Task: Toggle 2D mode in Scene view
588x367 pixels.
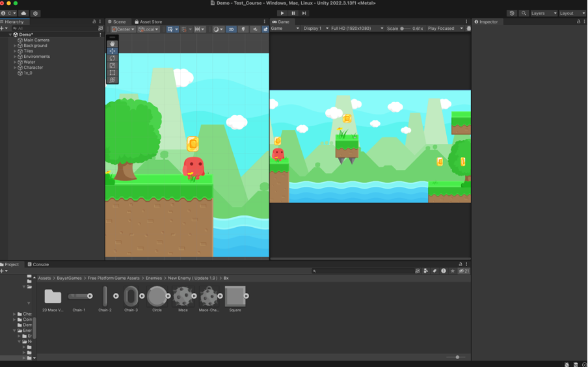Action: pos(231,29)
